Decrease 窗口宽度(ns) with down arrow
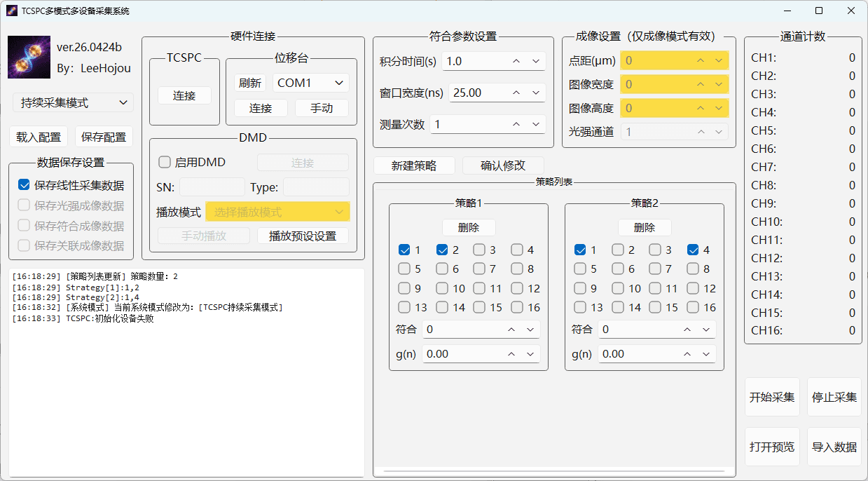868x481 pixels. [x=536, y=93]
